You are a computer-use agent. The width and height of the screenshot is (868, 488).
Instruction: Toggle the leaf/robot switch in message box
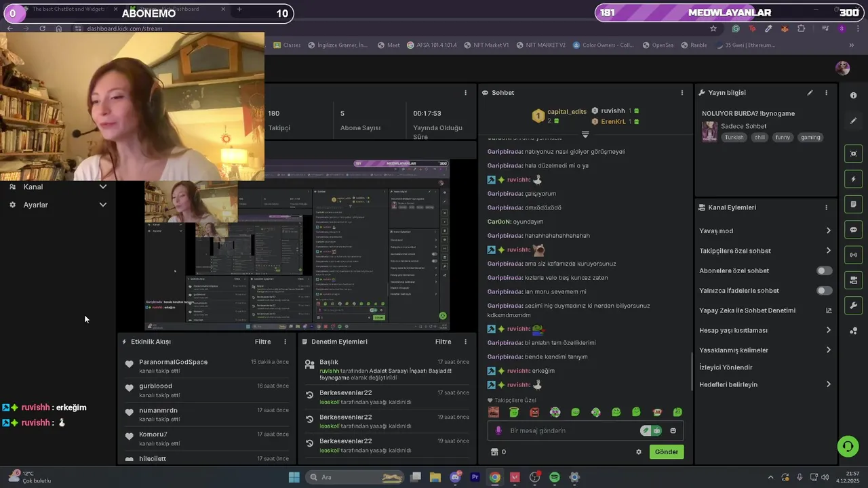tap(651, 430)
